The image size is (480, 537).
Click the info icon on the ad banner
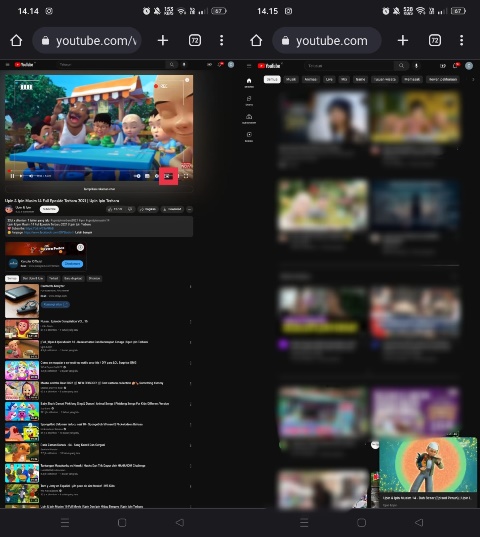(80, 247)
